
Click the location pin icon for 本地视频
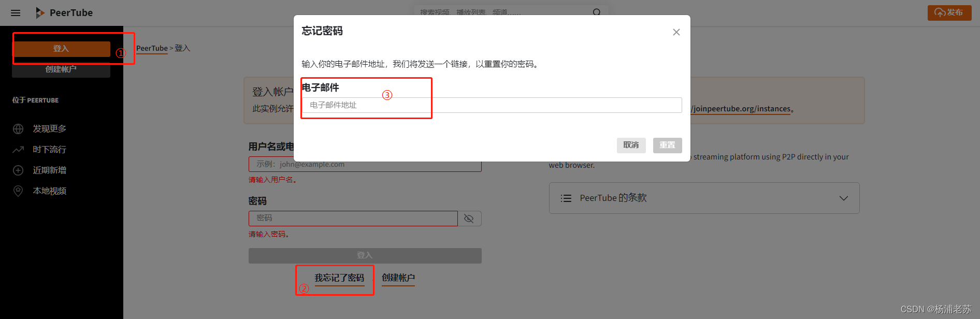18,191
